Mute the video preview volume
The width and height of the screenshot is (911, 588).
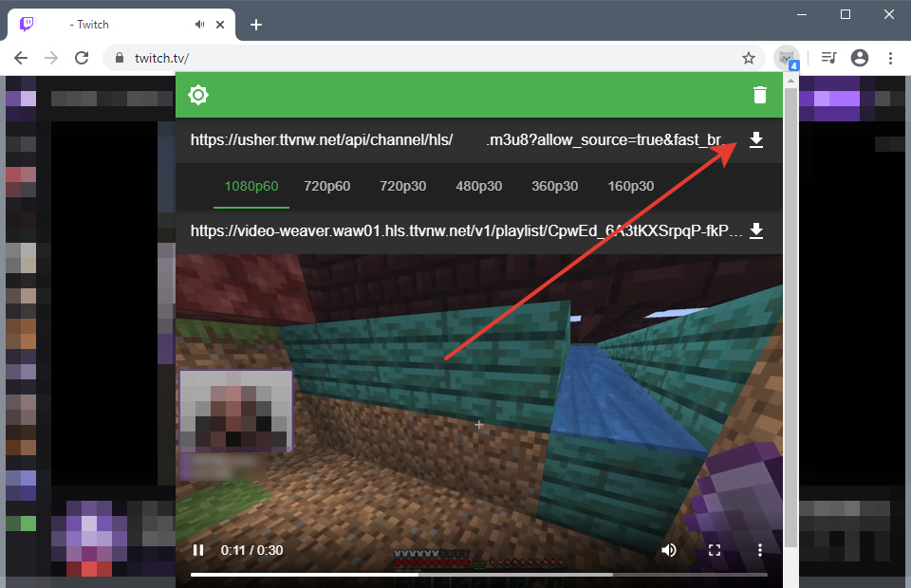coord(669,550)
